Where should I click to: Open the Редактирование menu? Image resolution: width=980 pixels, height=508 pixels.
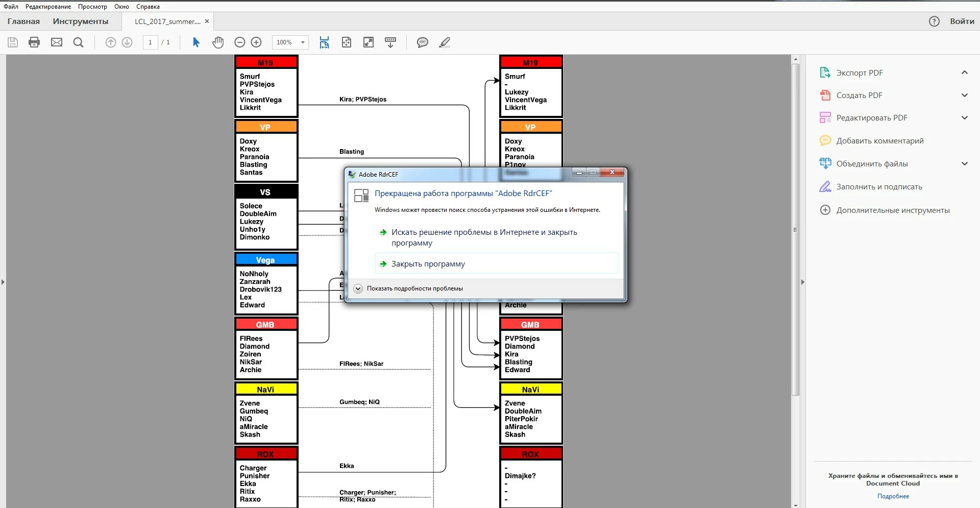48,7
